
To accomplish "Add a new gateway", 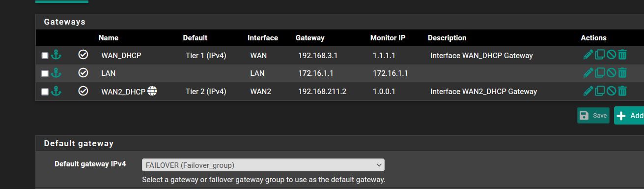I will point(629,116).
